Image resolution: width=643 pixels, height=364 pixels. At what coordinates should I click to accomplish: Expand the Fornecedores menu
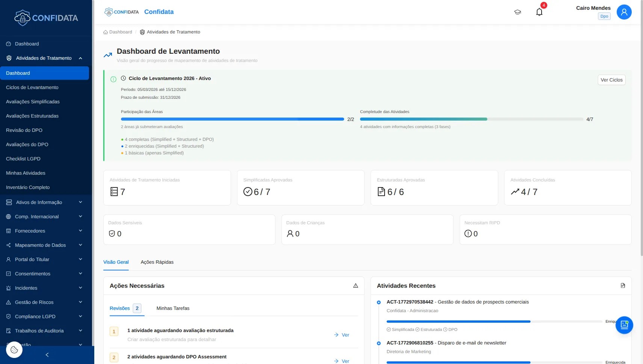[x=80, y=231]
